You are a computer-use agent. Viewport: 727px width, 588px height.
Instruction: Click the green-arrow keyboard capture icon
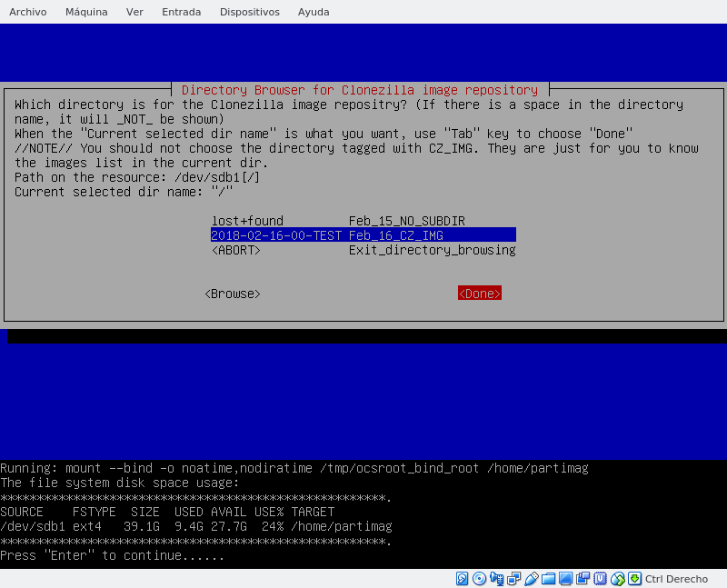pos(634,578)
